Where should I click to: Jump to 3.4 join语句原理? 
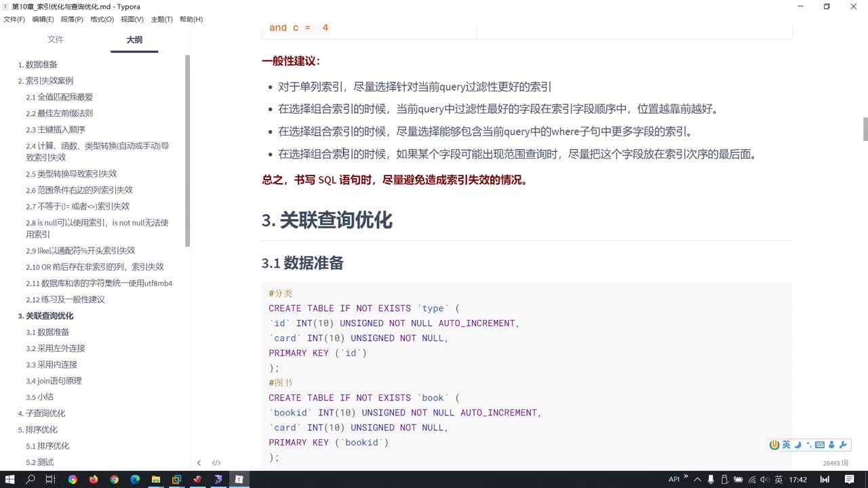coord(54,380)
